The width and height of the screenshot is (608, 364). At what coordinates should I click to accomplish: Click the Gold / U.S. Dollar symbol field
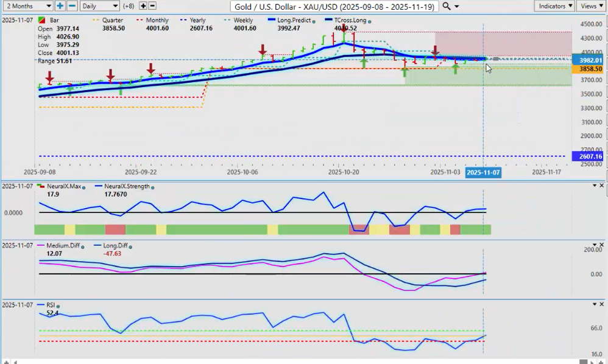pos(335,5)
